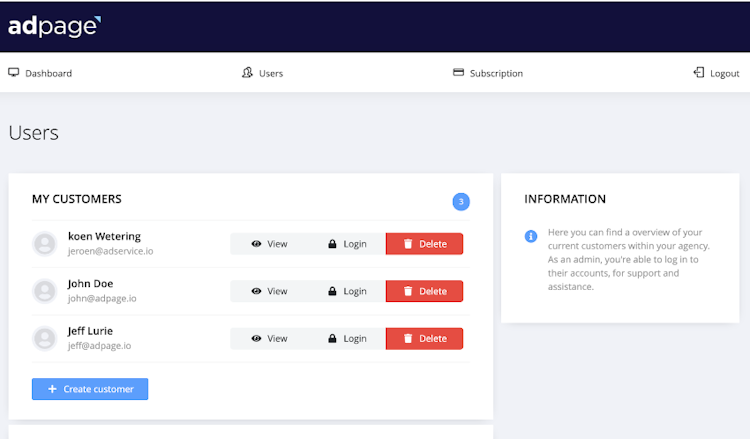
Task: Log in as John Doe
Action: (x=347, y=291)
